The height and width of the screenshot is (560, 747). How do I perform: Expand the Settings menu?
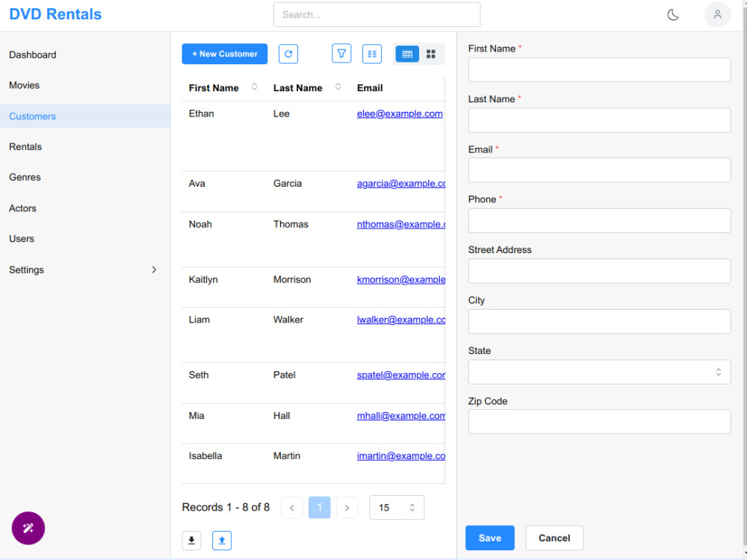(x=85, y=270)
